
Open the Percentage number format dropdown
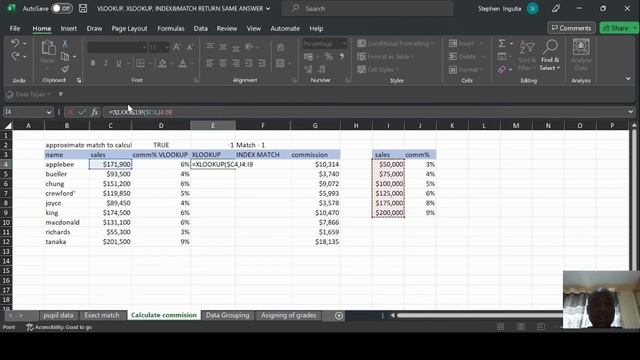(344, 43)
